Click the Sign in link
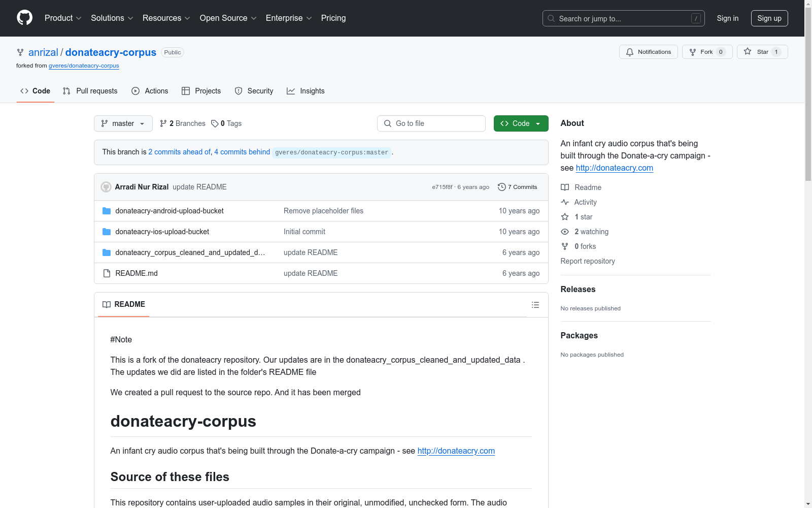 pyautogui.click(x=728, y=18)
